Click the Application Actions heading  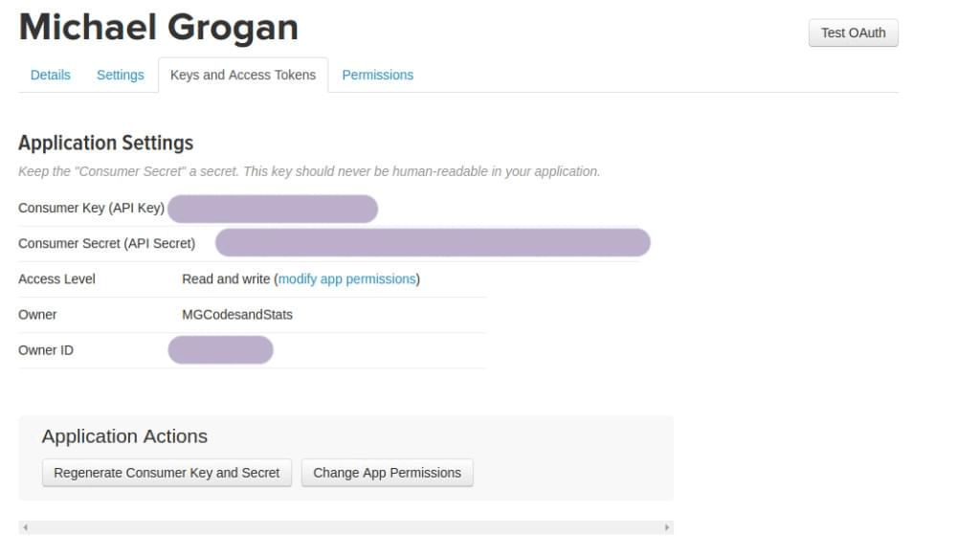coord(124,436)
